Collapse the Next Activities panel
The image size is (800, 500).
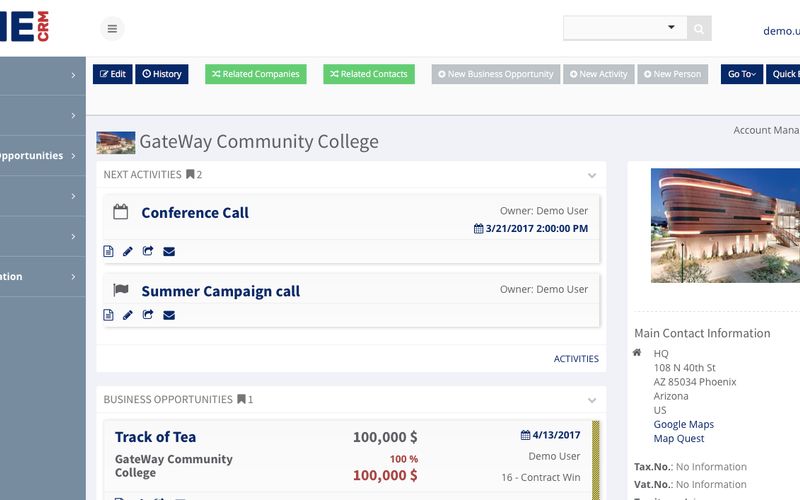[592, 175]
